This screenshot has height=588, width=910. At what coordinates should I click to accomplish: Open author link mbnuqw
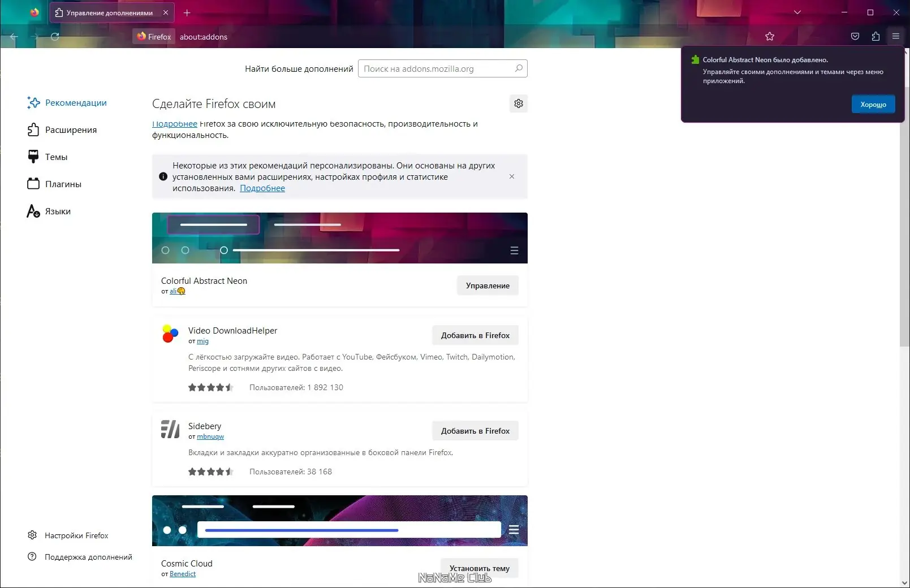coord(210,436)
